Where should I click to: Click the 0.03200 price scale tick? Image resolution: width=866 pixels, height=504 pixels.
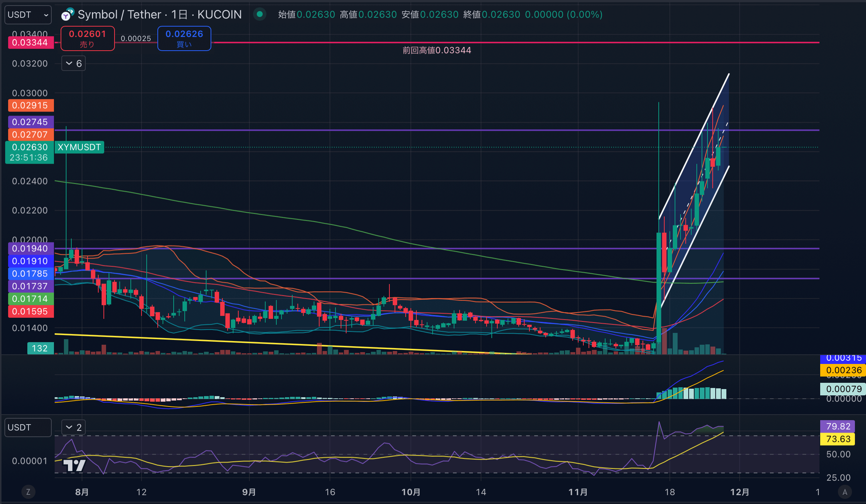pyautogui.click(x=30, y=64)
